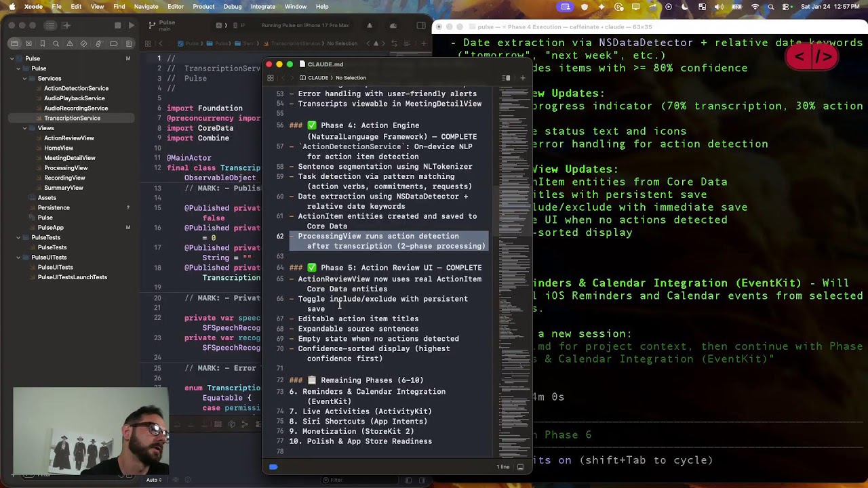
Task: Click the CLAUDE book icon in jump bar
Action: [303, 78]
